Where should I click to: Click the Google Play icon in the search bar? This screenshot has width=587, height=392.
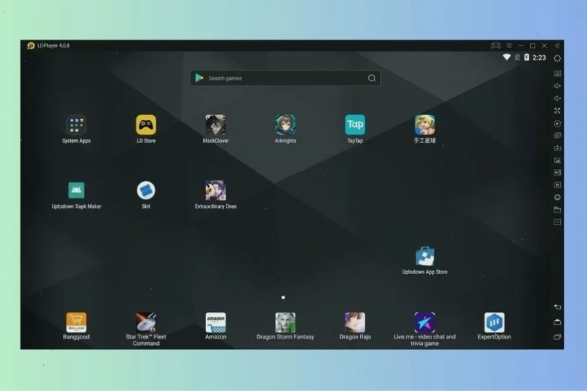click(x=199, y=78)
